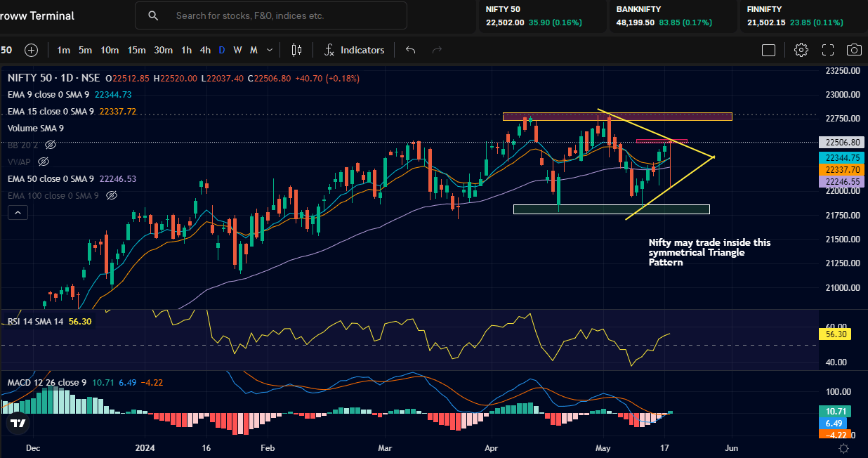Select the symmetrical Triangle Pattern text note
The height and width of the screenshot is (458, 868).
point(709,252)
